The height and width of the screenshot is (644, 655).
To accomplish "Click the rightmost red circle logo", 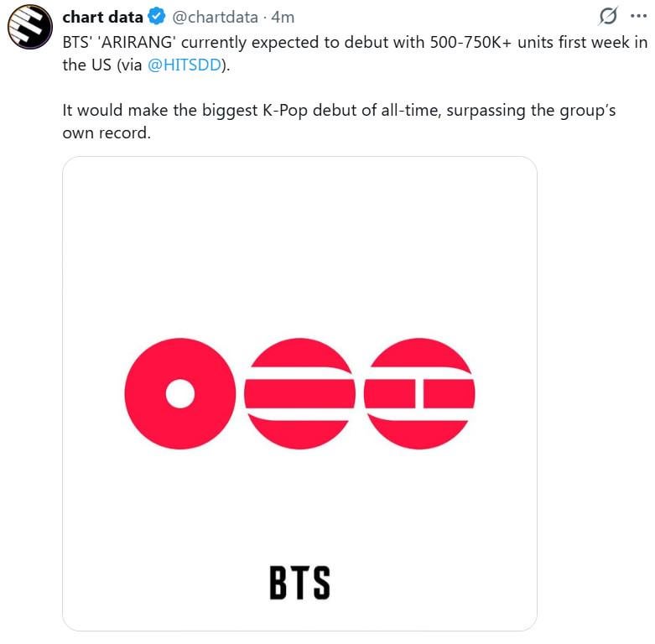I will [x=419, y=393].
